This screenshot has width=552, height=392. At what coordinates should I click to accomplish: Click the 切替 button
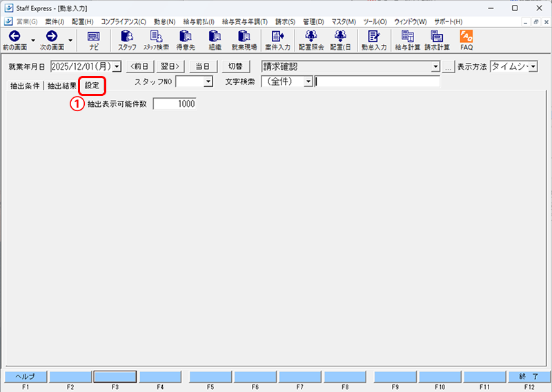[x=235, y=66]
